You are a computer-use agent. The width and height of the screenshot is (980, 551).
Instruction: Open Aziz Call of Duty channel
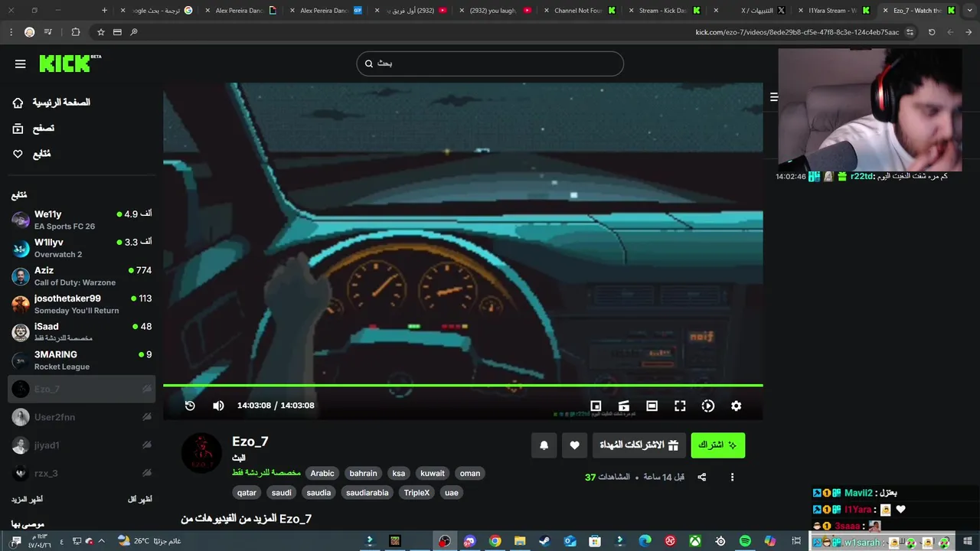81,276
